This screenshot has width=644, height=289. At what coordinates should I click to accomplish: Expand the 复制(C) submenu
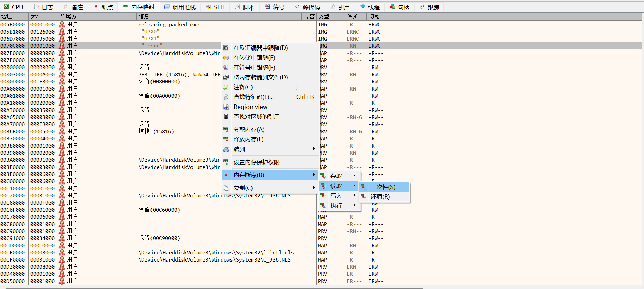coord(314,188)
